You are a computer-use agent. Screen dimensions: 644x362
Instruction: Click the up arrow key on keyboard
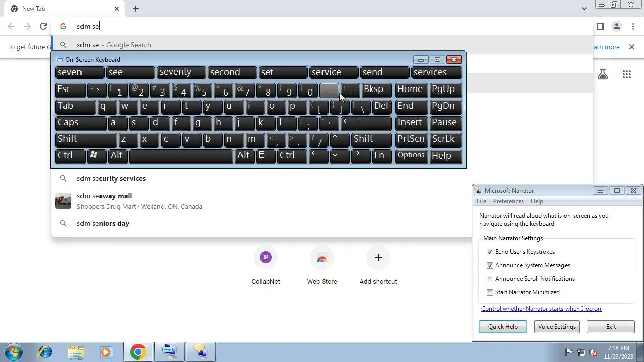340,139
